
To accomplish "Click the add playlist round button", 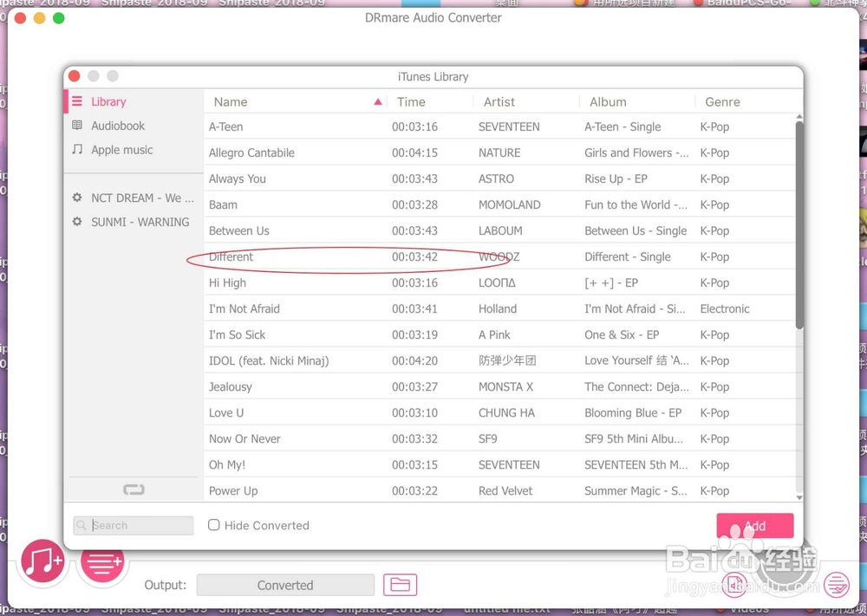I will (x=103, y=563).
